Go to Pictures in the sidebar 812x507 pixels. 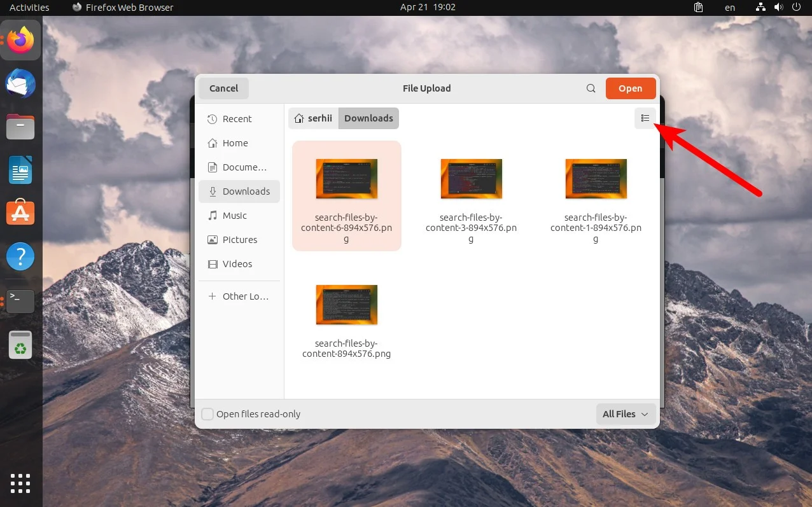[239, 240]
